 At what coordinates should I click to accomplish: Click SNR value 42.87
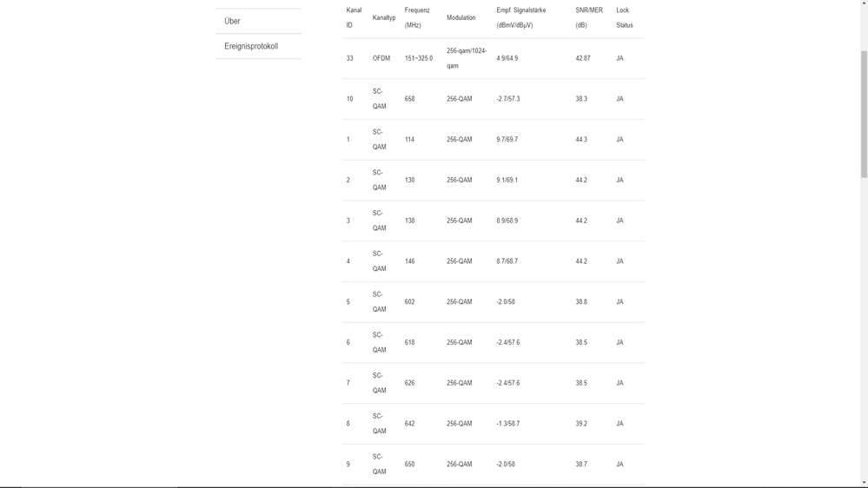point(582,58)
